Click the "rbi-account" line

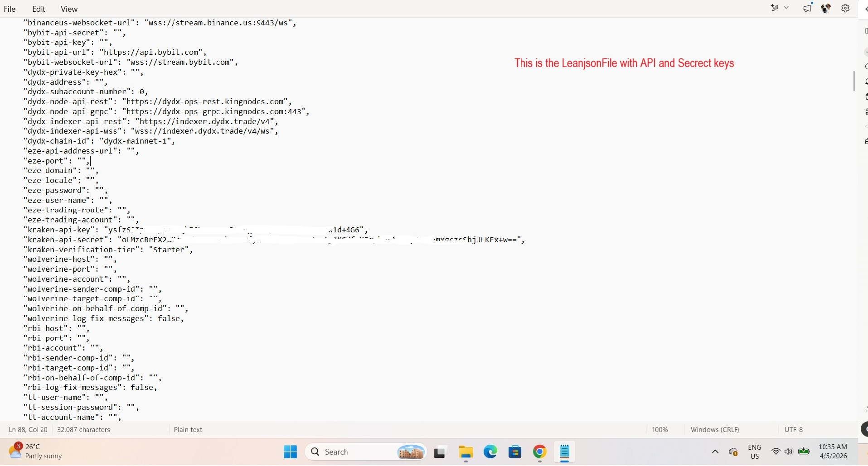[x=63, y=348]
